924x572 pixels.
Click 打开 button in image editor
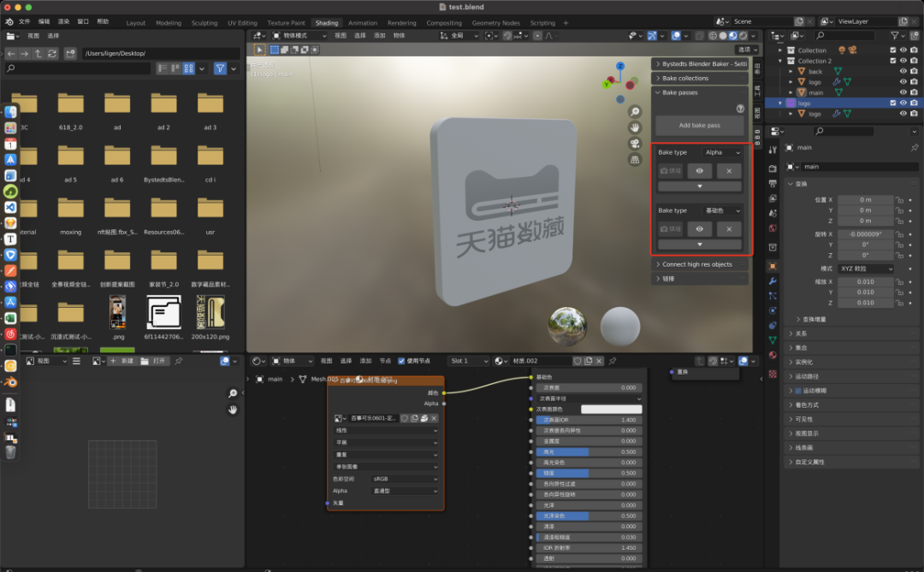[x=153, y=361]
